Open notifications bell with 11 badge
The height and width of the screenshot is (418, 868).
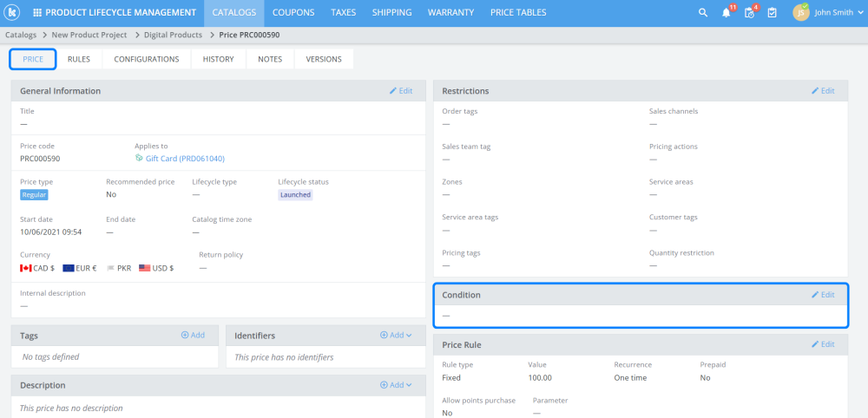click(727, 13)
